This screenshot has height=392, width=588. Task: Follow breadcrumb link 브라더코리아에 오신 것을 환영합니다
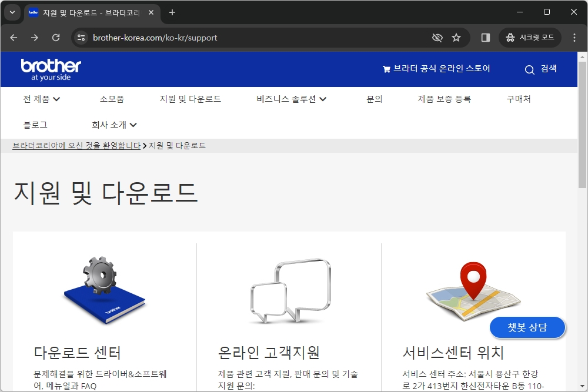76,145
